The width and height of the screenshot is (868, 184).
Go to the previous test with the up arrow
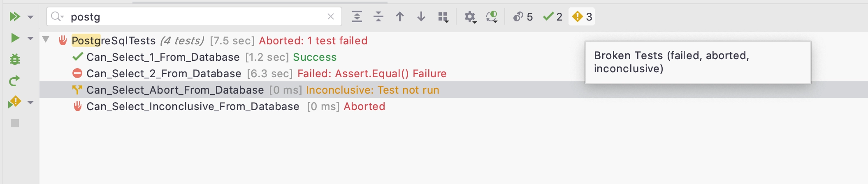(x=400, y=16)
